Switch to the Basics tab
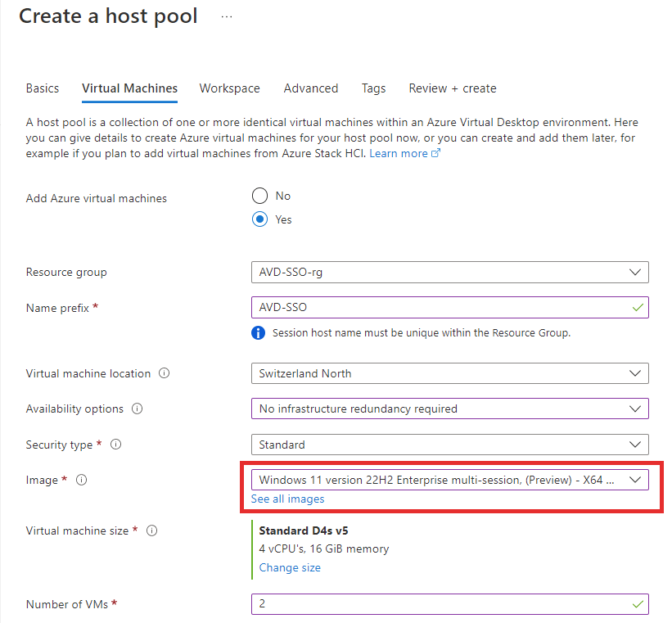This screenshot has height=623, width=672. pos(43,88)
